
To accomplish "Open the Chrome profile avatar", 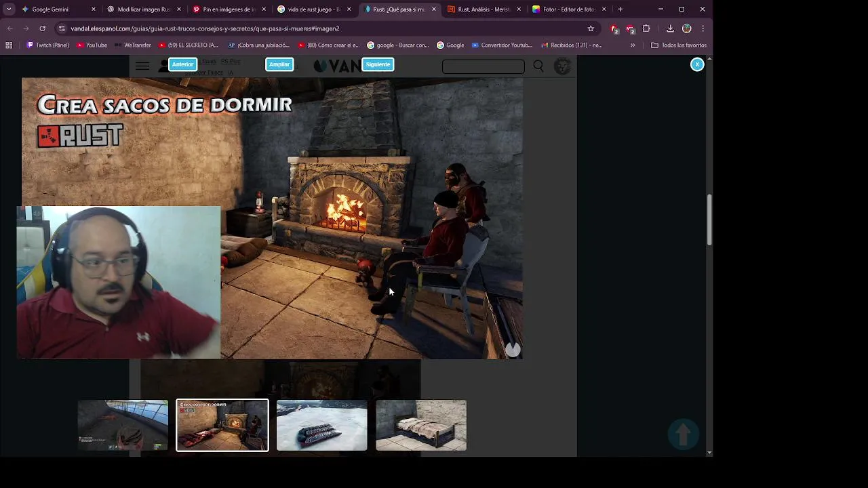I will (x=687, y=28).
